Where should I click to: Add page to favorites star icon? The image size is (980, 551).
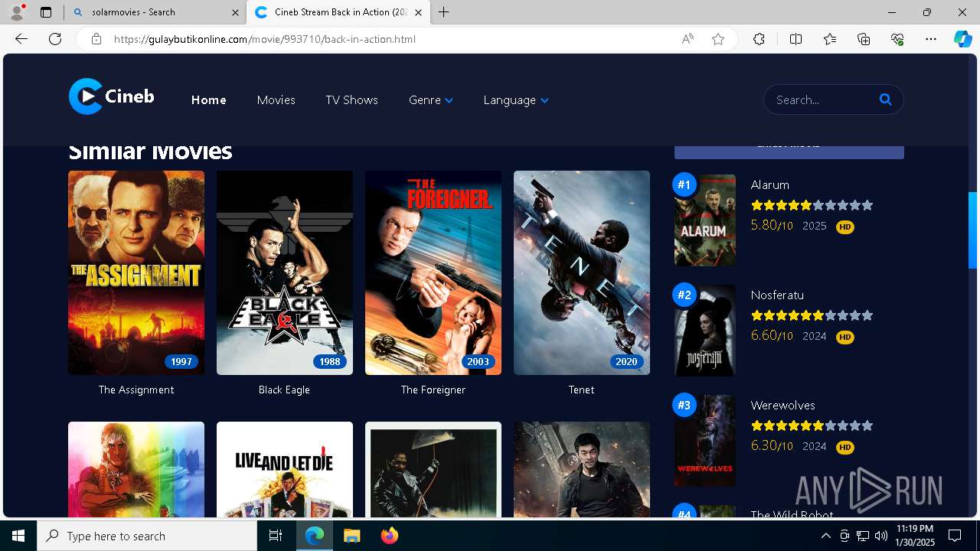[718, 39]
